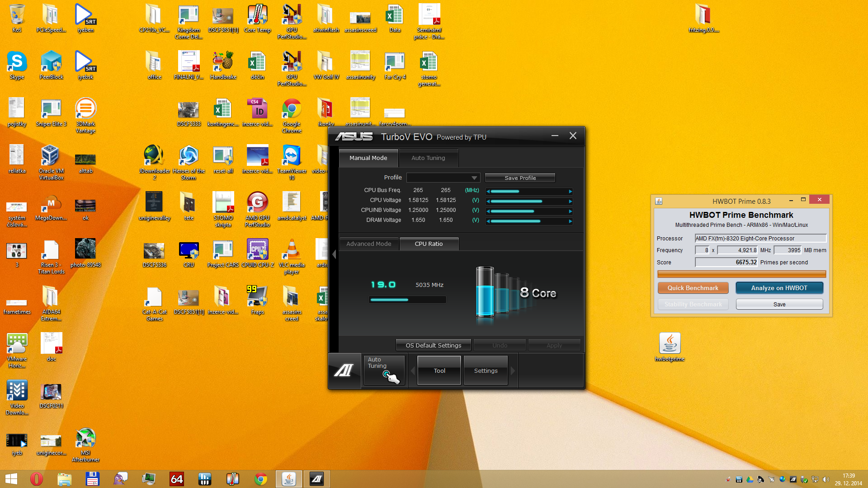Open the Handbrake desktop icon
Viewport: 868px width, 488px height.
pos(223,66)
